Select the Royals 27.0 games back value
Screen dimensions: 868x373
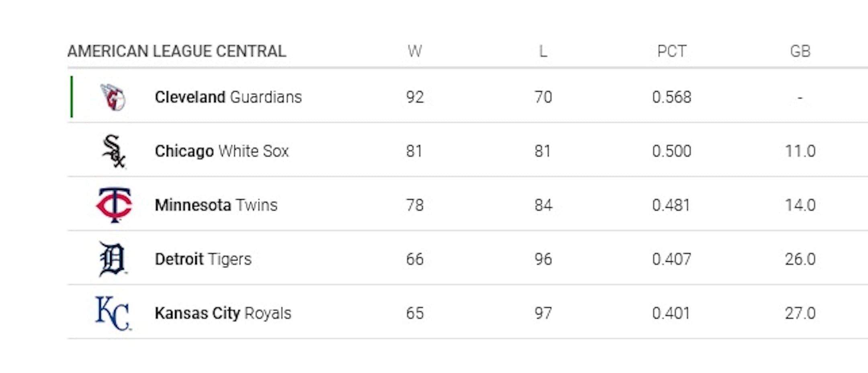[800, 313]
